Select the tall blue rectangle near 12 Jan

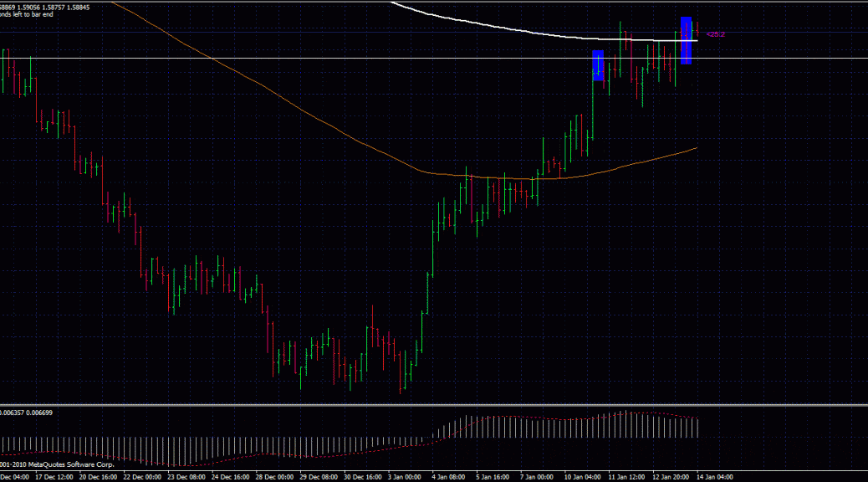tap(686, 40)
